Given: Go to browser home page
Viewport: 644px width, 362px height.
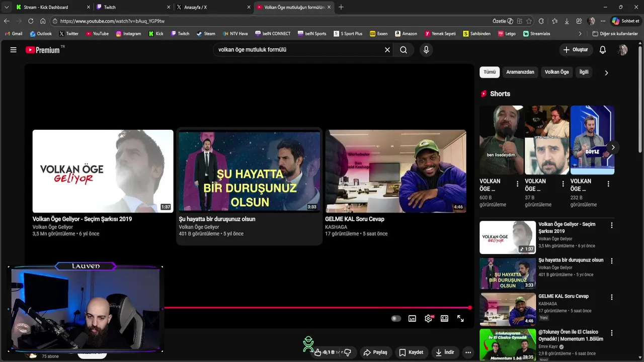Looking at the screenshot, I should click(x=43, y=21).
